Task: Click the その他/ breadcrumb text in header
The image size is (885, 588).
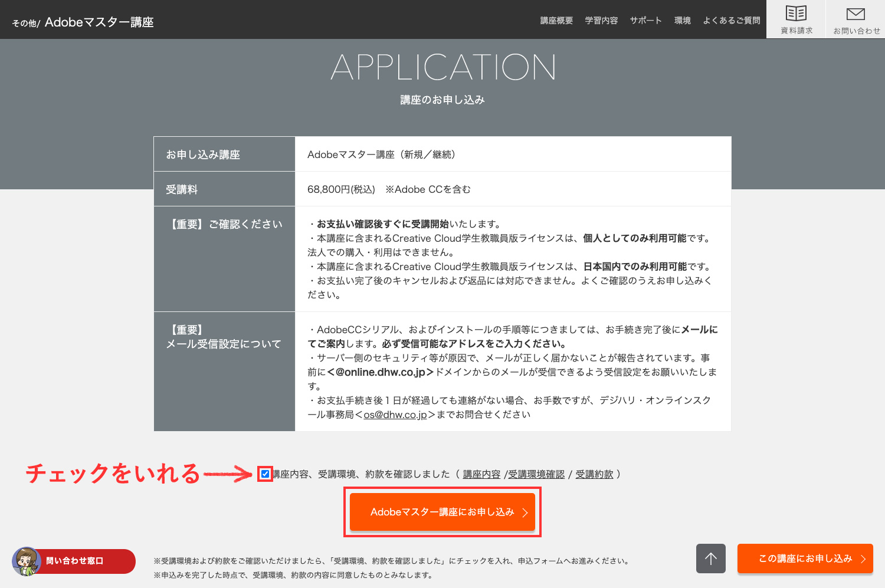Action: [x=26, y=24]
